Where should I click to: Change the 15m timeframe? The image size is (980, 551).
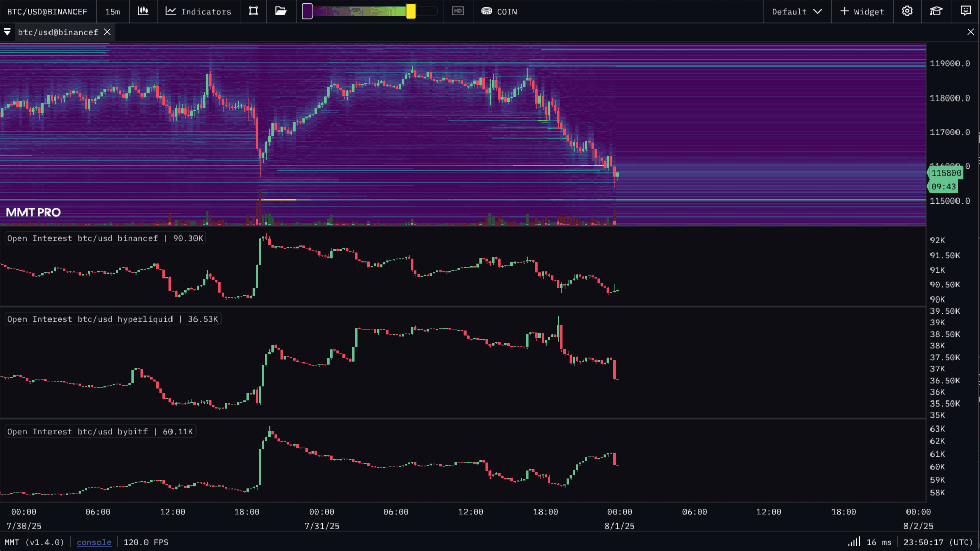click(112, 11)
